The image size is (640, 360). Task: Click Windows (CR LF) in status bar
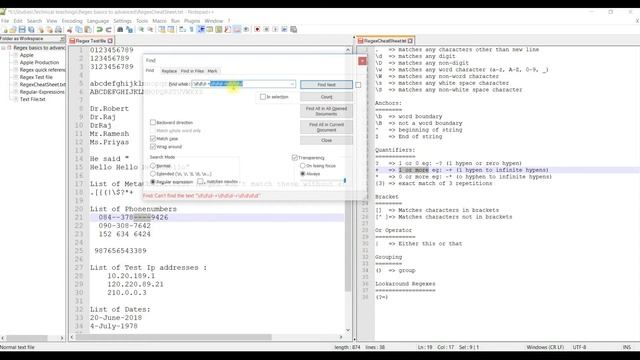tap(545, 347)
